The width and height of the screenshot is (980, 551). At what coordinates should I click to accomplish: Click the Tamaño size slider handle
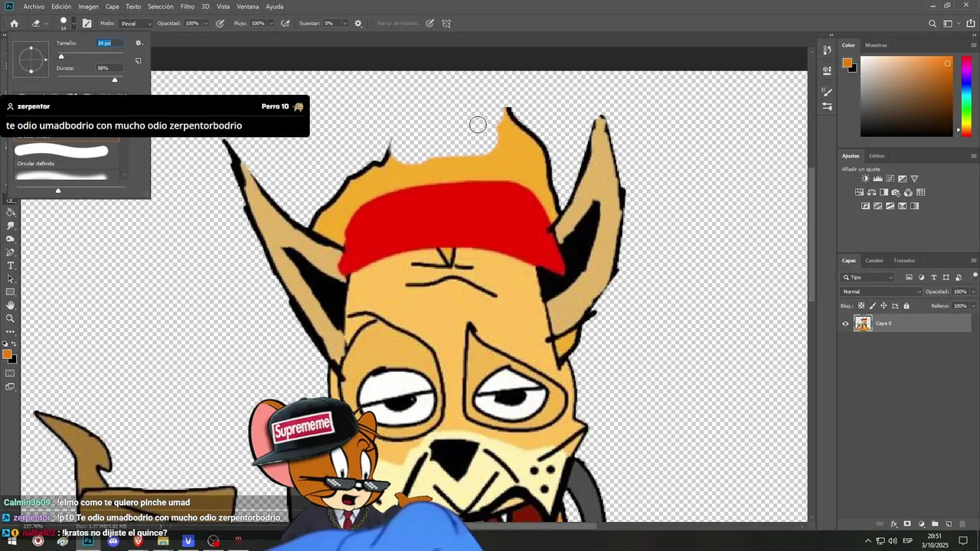pyautogui.click(x=61, y=56)
